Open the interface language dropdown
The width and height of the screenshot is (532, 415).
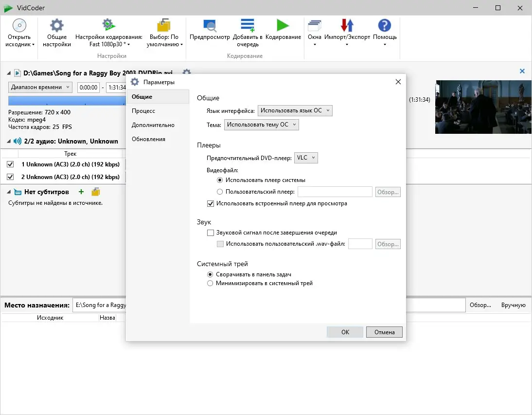pyautogui.click(x=295, y=110)
